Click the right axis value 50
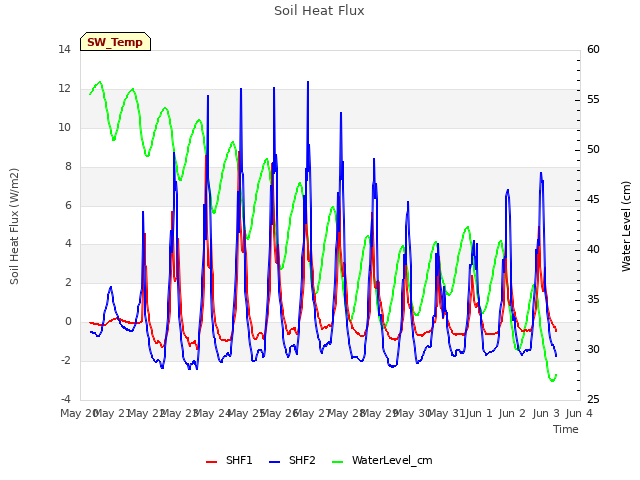 [x=593, y=149]
